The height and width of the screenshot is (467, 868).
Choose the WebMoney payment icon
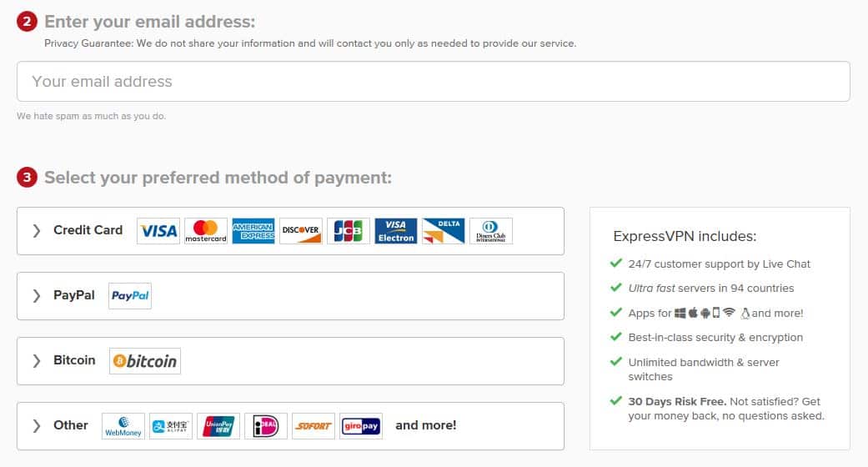[x=123, y=426]
